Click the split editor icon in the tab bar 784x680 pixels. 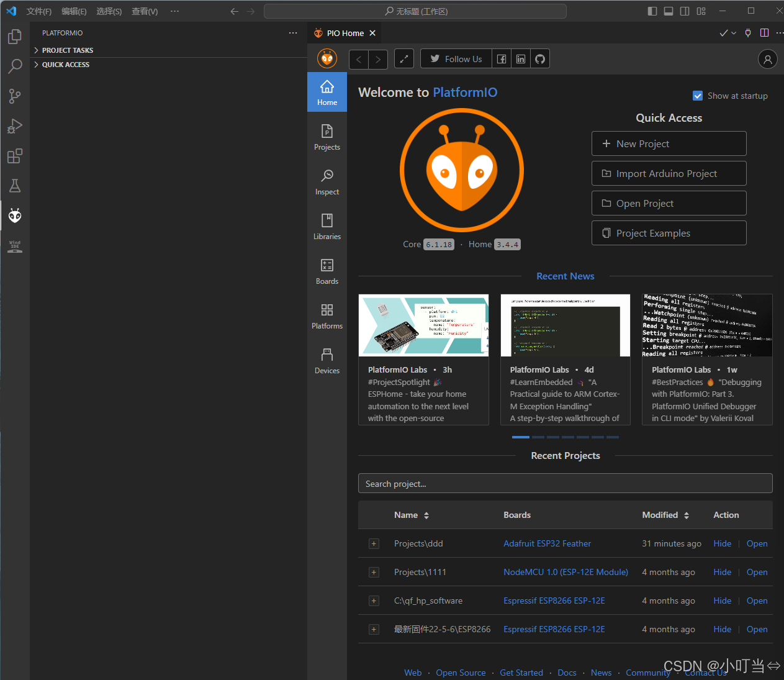click(x=764, y=33)
